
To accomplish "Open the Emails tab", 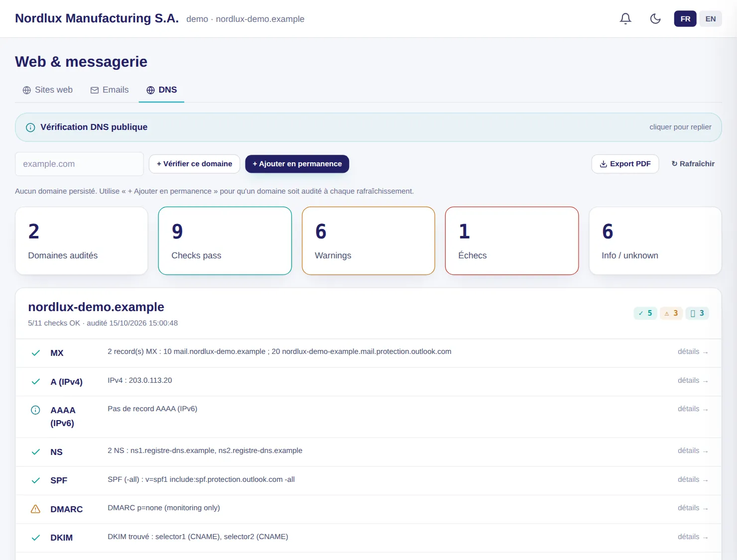I will [x=110, y=90].
